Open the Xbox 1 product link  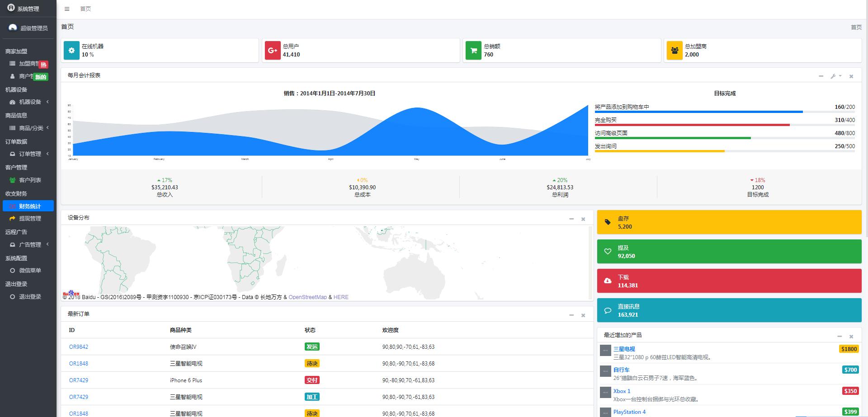point(622,391)
